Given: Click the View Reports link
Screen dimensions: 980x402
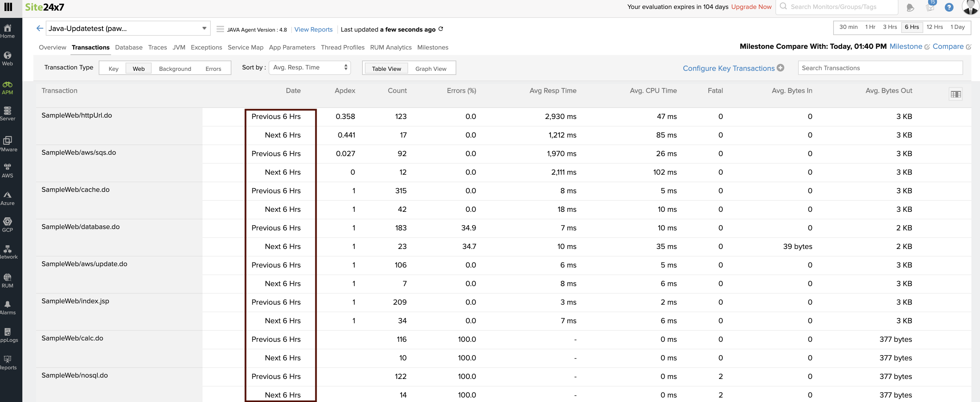Looking at the screenshot, I should pyautogui.click(x=313, y=30).
